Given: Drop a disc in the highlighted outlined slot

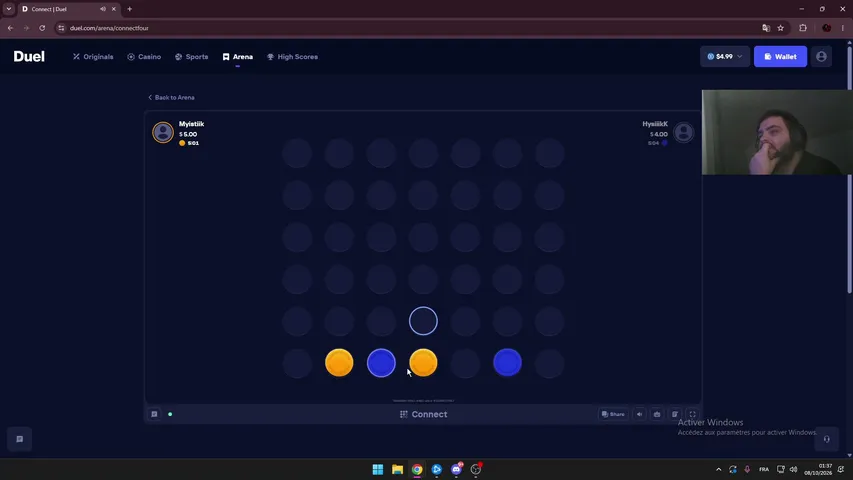Looking at the screenshot, I should pos(423,321).
